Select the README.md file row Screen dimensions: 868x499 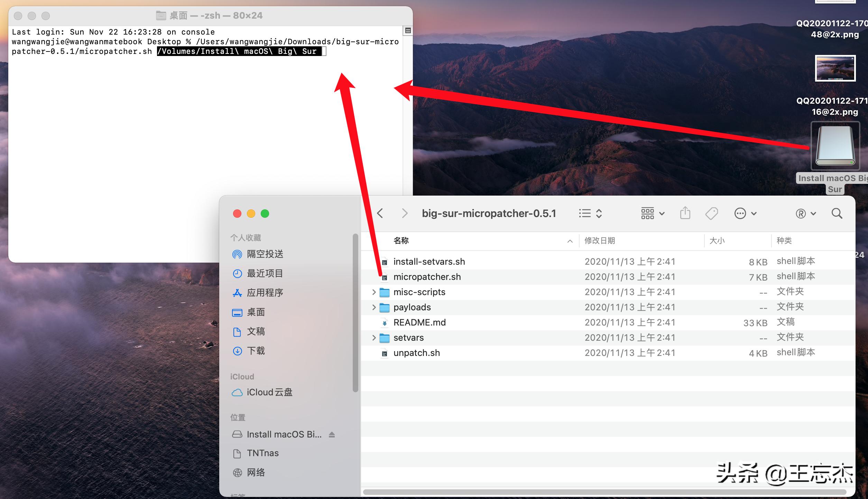[x=419, y=322]
